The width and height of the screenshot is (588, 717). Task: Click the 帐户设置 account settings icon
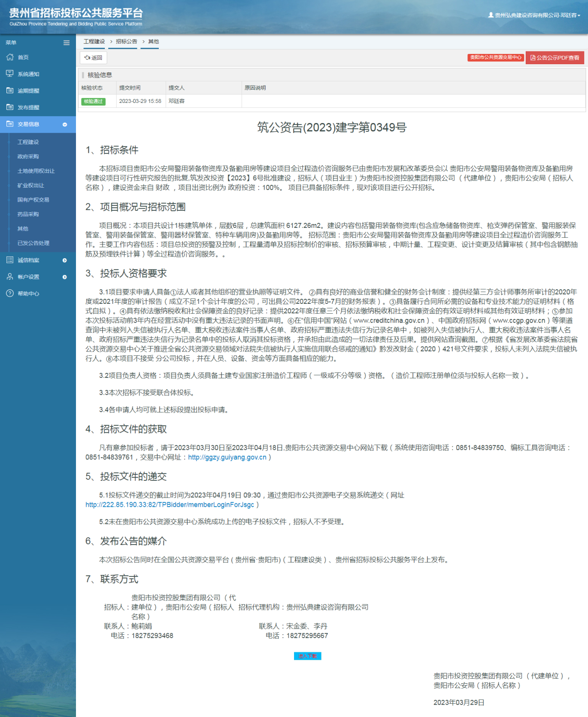10,276
